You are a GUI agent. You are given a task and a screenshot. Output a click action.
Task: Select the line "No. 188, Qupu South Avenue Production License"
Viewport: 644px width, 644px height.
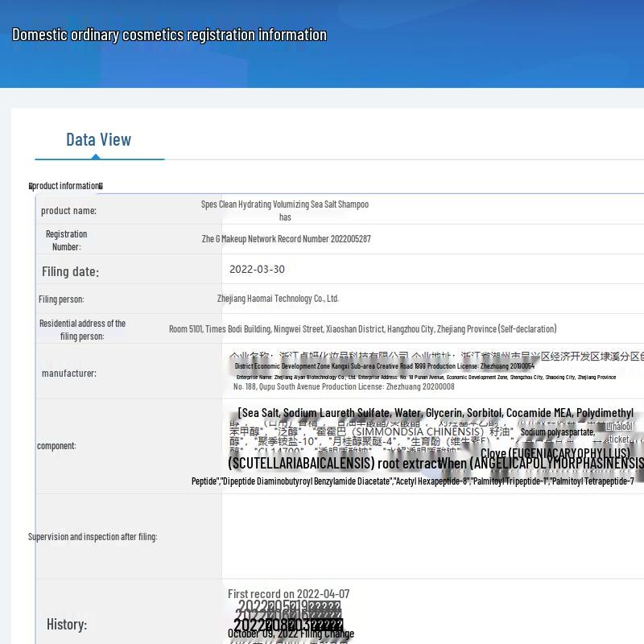click(344, 386)
